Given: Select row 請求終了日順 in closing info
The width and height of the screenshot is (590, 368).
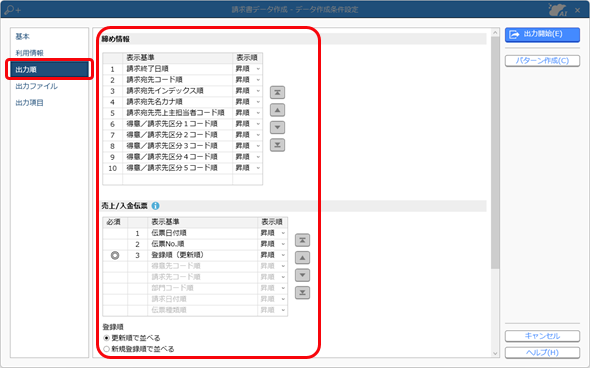Looking at the screenshot, I should [x=182, y=69].
